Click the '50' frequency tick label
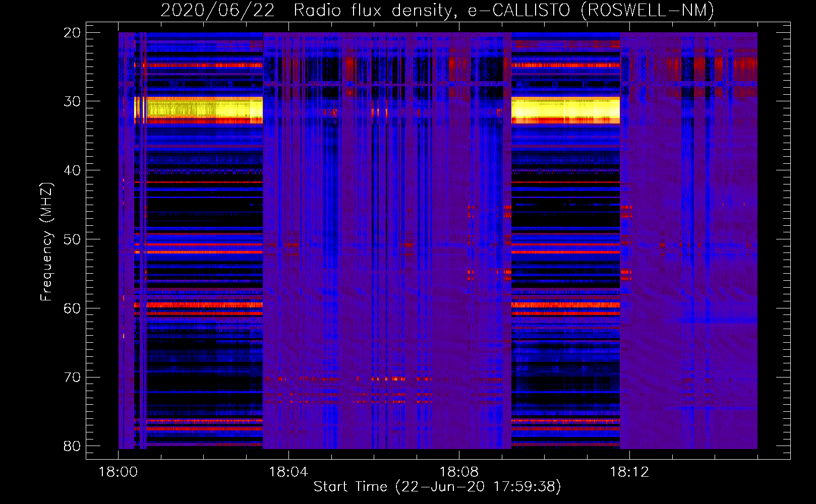This screenshot has height=504, width=816. point(72,239)
